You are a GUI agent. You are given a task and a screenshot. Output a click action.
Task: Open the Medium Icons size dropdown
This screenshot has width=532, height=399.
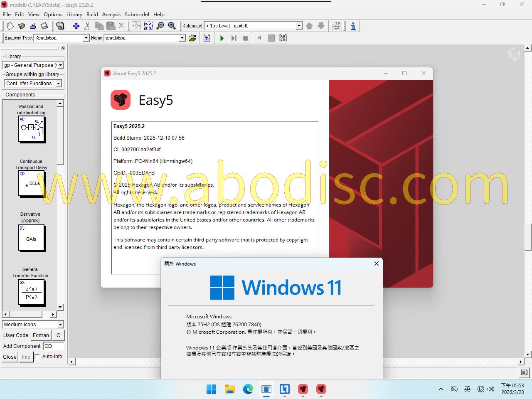click(x=60, y=325)
